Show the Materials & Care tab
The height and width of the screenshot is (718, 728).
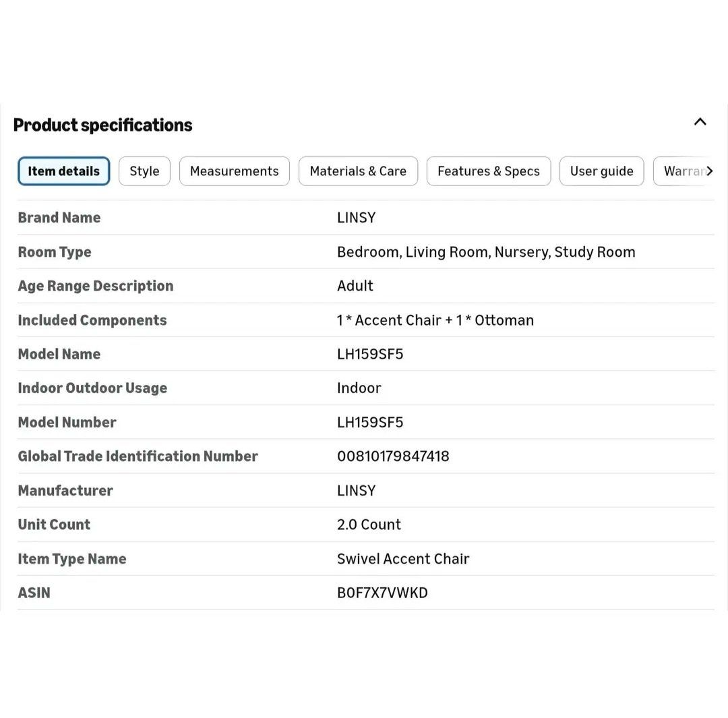pyautogui.click(x=358, y=171)
